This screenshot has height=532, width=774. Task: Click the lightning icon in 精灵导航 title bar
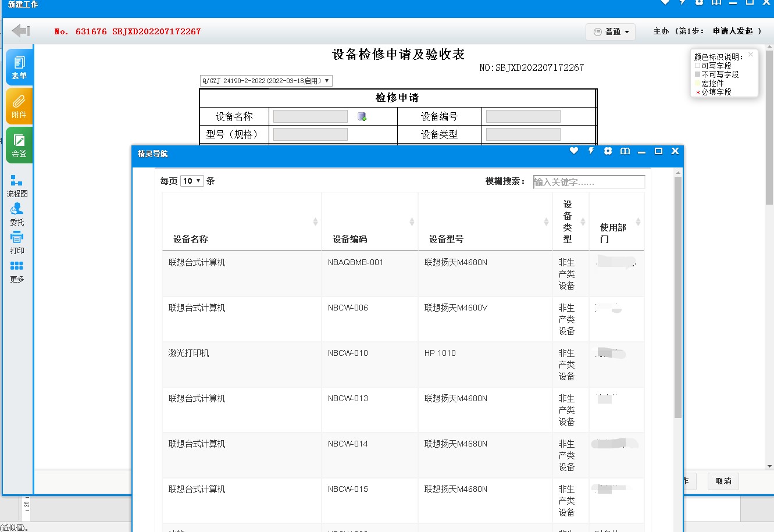click(591, 151)
